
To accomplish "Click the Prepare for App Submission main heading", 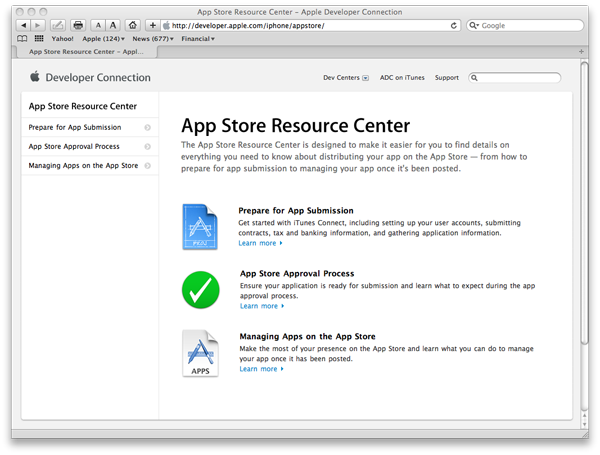I will (296, 211).
